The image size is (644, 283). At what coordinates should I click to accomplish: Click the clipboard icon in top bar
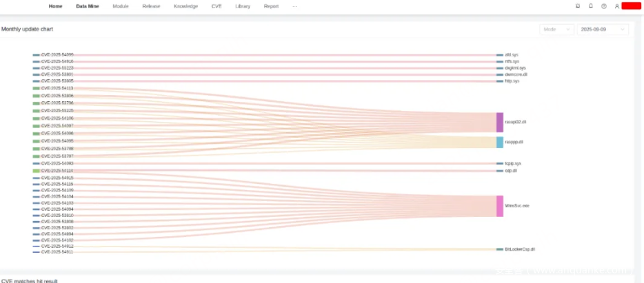point(578,6)
